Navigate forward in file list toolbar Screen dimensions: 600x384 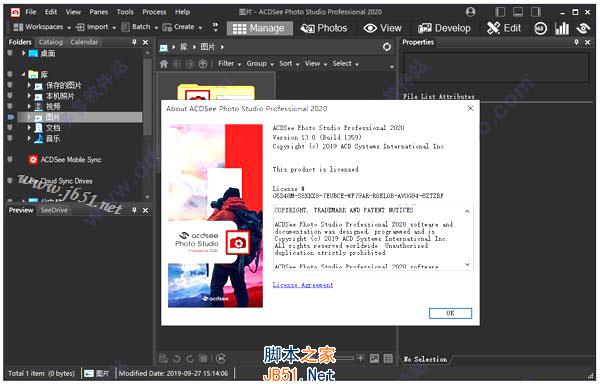(189, 64)
